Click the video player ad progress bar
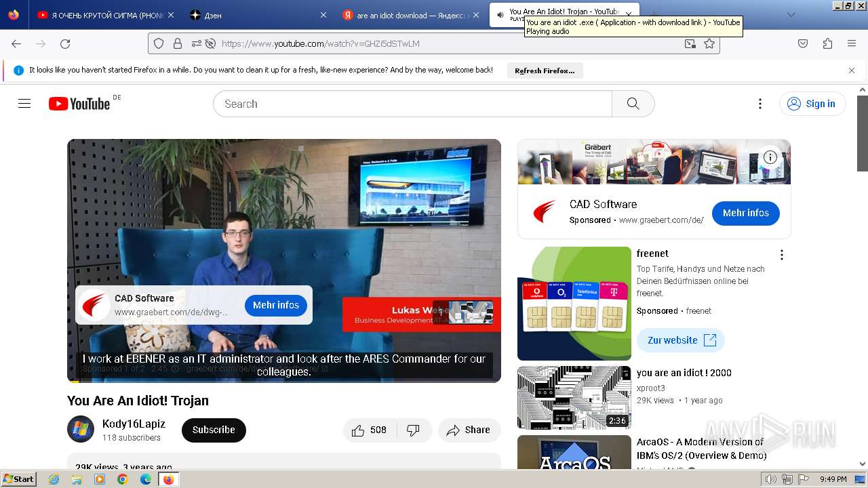The image size is (868, 488). tap(284, 382)
